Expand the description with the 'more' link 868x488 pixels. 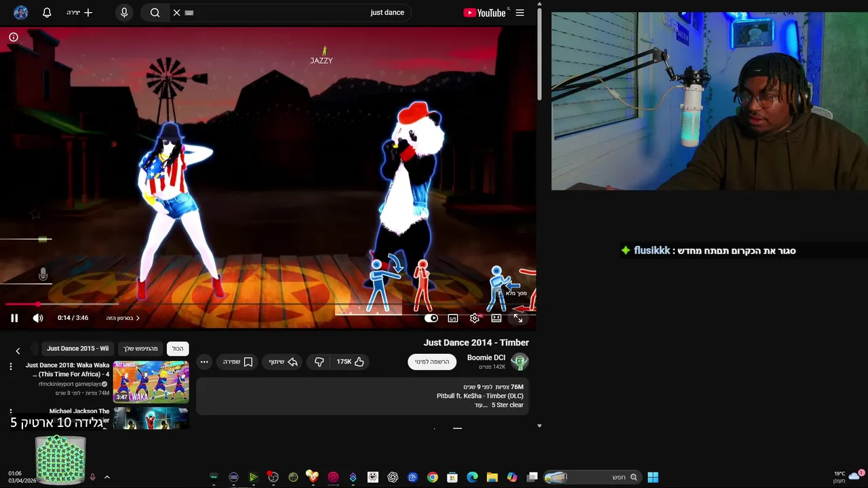click(481, 405)
